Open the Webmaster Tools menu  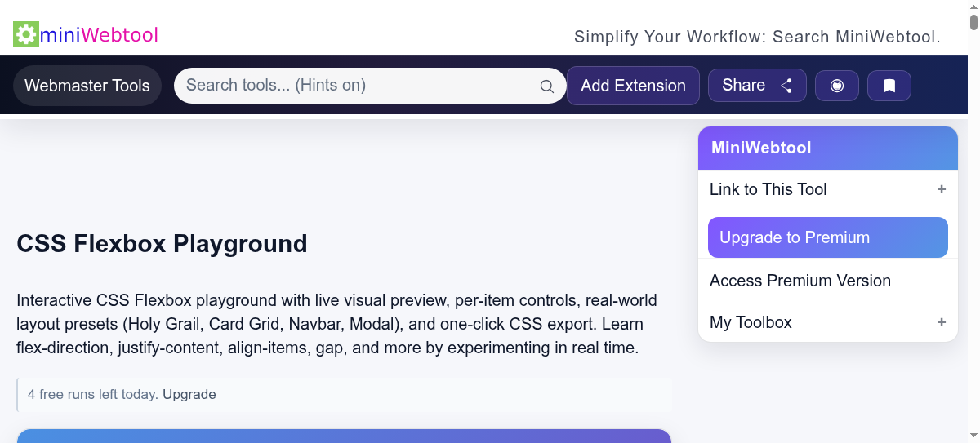tap(87, 86)
